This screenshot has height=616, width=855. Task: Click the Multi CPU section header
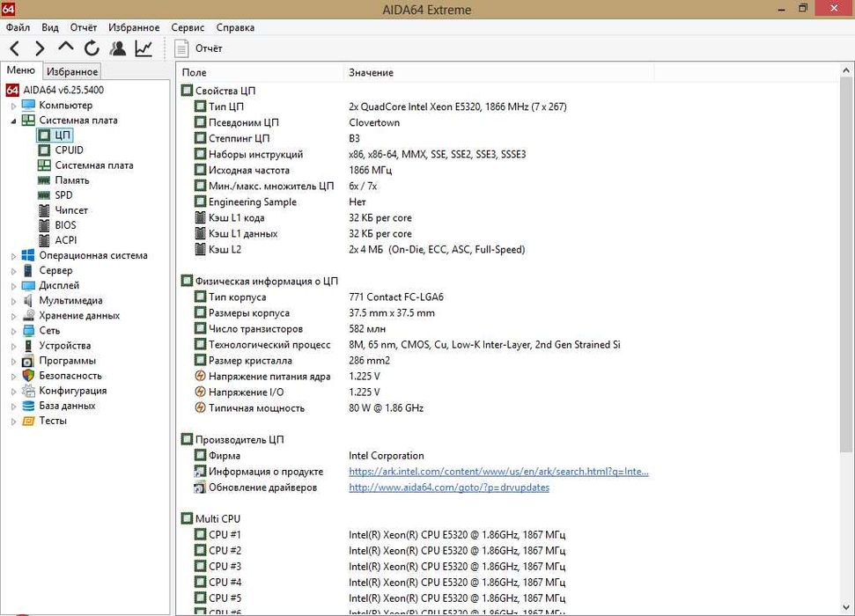pos(217,519)
